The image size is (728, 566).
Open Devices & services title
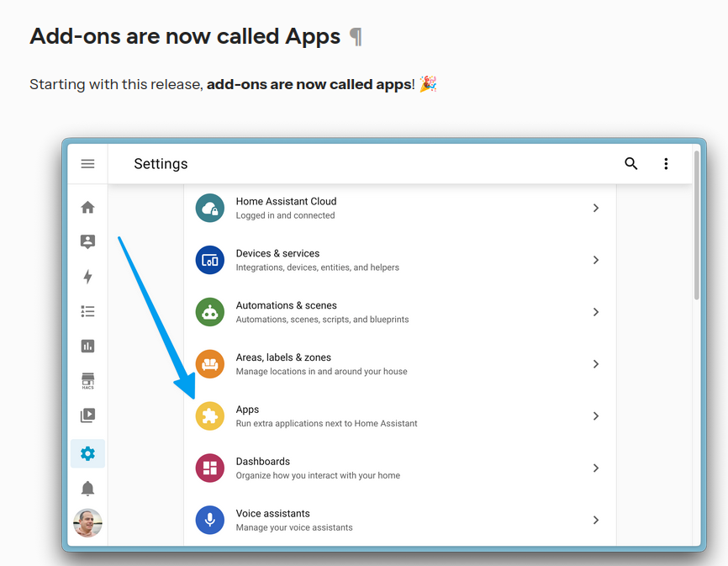pos(277,253)
